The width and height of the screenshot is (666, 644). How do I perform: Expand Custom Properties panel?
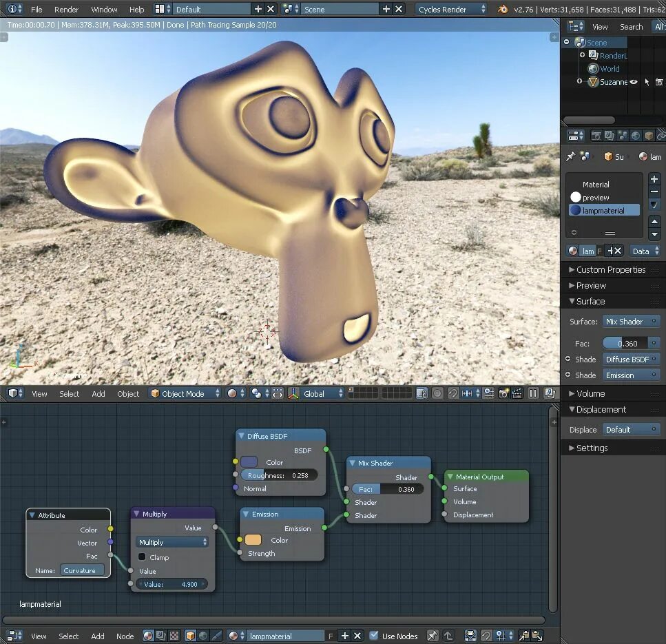pyautogui.click(x=611, y=270)
